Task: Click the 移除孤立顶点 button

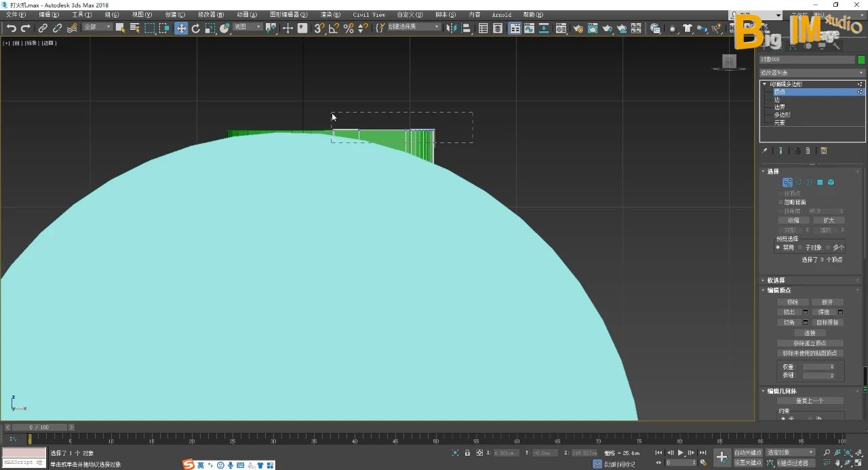Action: (810, 343)
